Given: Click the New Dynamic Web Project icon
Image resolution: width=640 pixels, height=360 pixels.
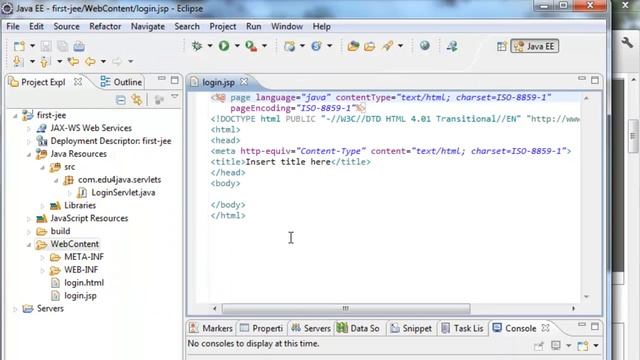Looking at the screenshot, I should [289, 46].
